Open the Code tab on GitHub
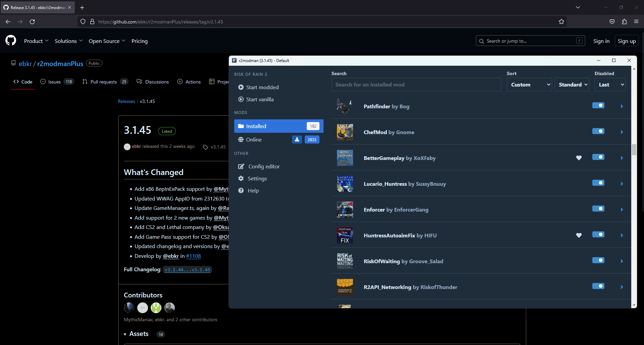The width and height of the screenshot is (644, 345). 23,82
